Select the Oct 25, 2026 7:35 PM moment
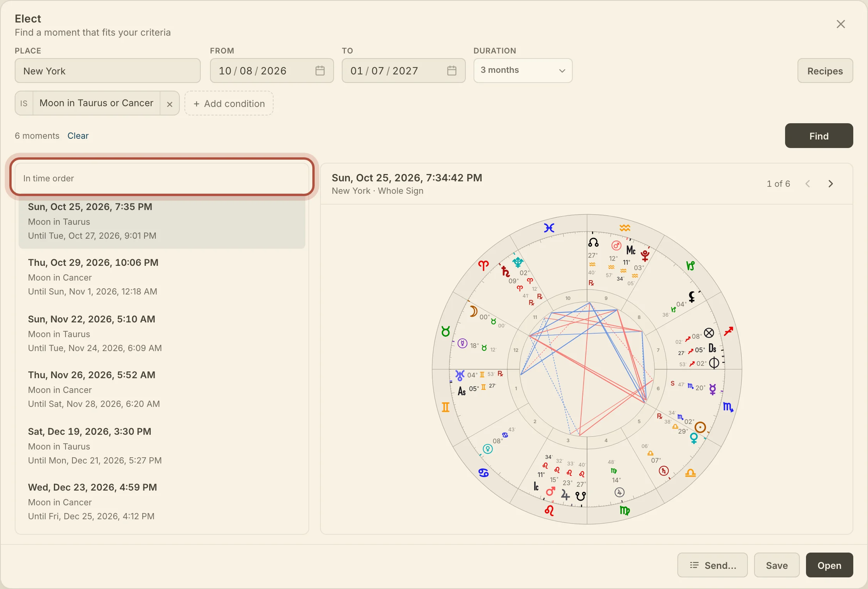 (162, 221)
